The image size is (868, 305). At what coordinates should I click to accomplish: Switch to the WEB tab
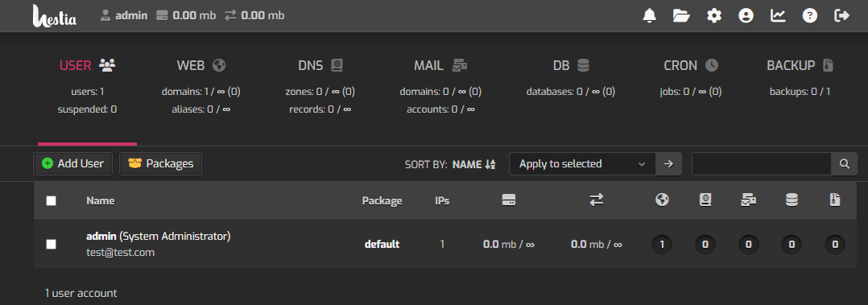tap(201, 87)
